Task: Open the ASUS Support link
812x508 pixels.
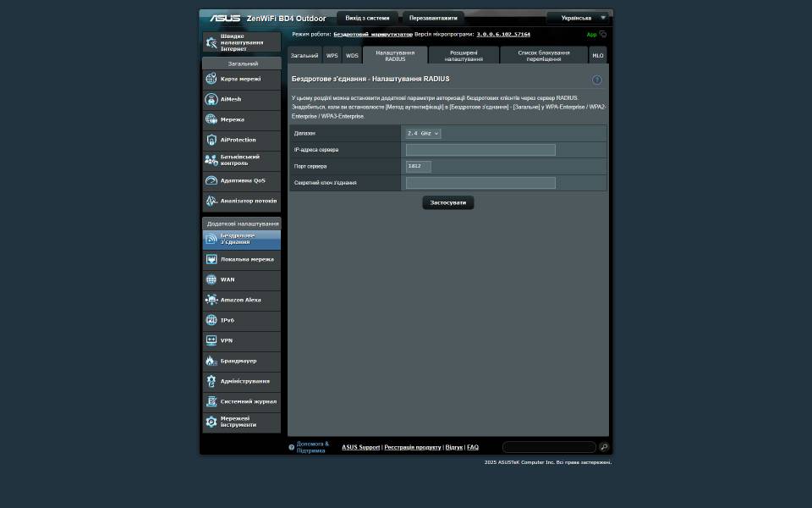Action: pyautogui.click(x=360, y=447)
